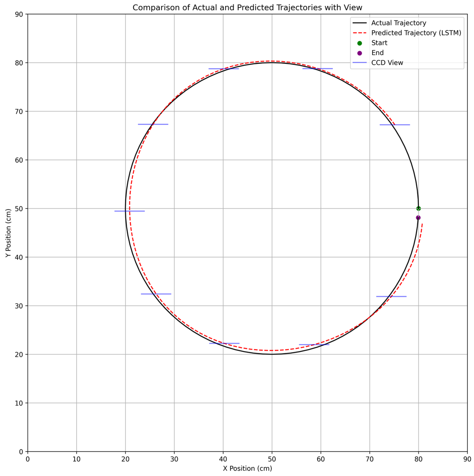Click the x-axis tick label '70'
The image size is (474, 476).
(370, 459)
